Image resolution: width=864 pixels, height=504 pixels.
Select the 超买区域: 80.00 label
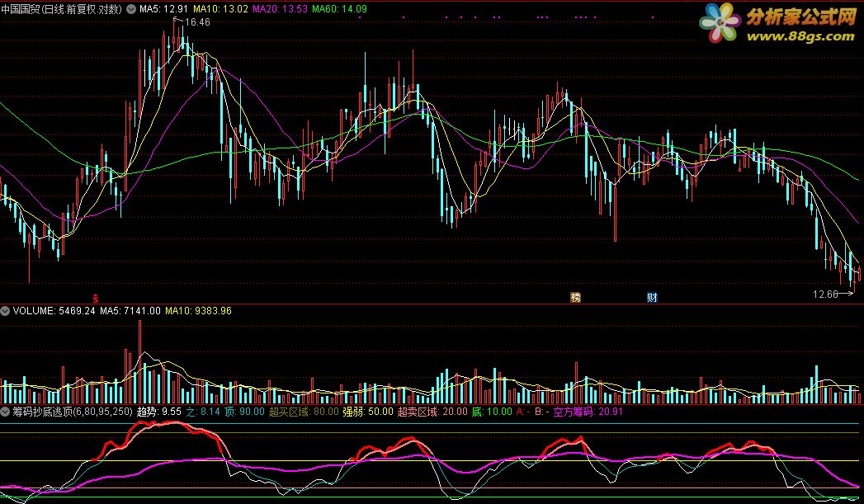pos(304,412)
